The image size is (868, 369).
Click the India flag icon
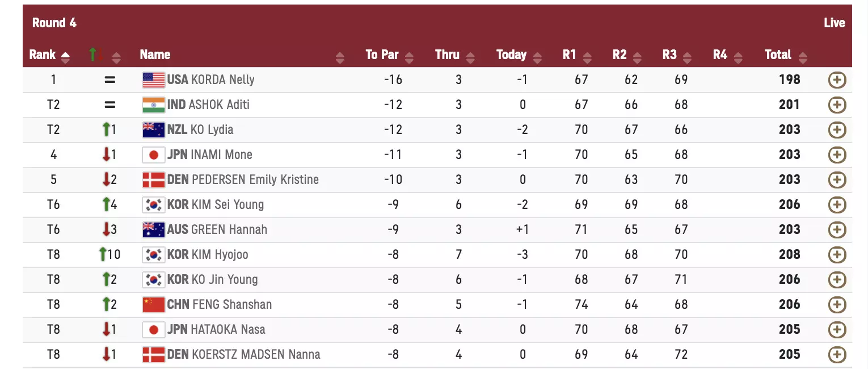153,105
